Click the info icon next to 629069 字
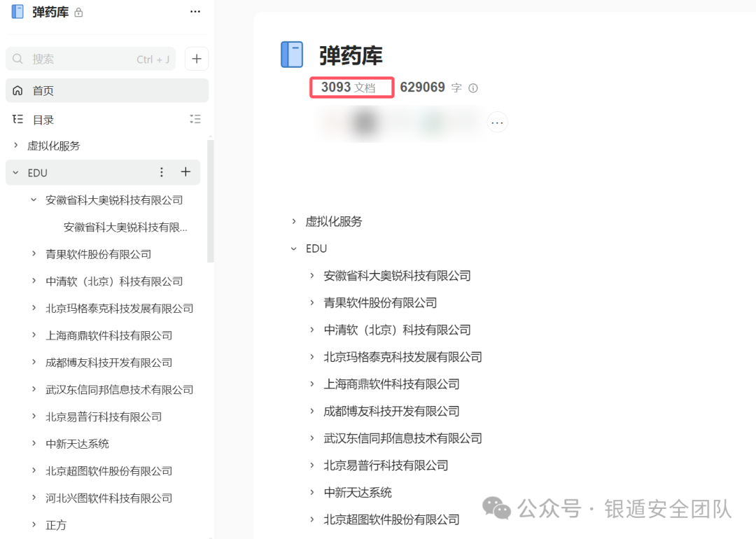756x539 pixels. click(473, 87)
